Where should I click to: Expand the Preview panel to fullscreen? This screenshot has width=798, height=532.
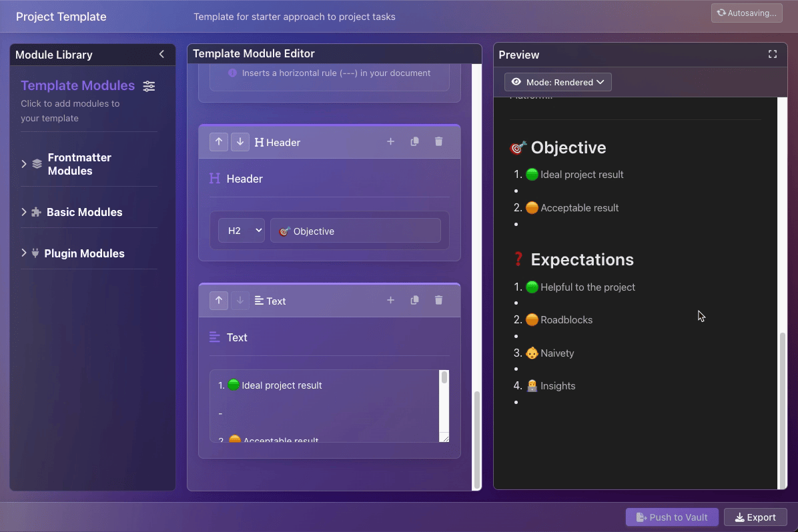tap(773, 54)
